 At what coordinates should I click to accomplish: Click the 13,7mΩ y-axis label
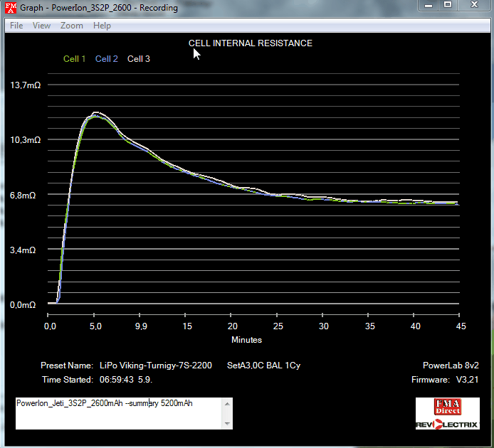[x=25, y=85]
